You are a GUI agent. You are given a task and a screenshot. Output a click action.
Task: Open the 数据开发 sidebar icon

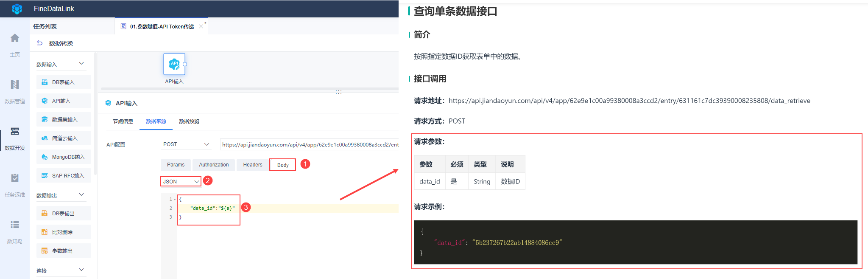coord(15,131)
